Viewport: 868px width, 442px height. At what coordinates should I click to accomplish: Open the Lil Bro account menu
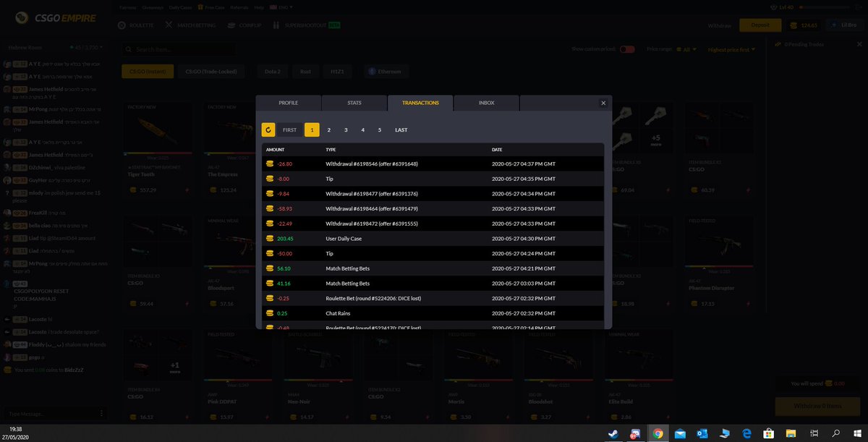tap(844, 25)
